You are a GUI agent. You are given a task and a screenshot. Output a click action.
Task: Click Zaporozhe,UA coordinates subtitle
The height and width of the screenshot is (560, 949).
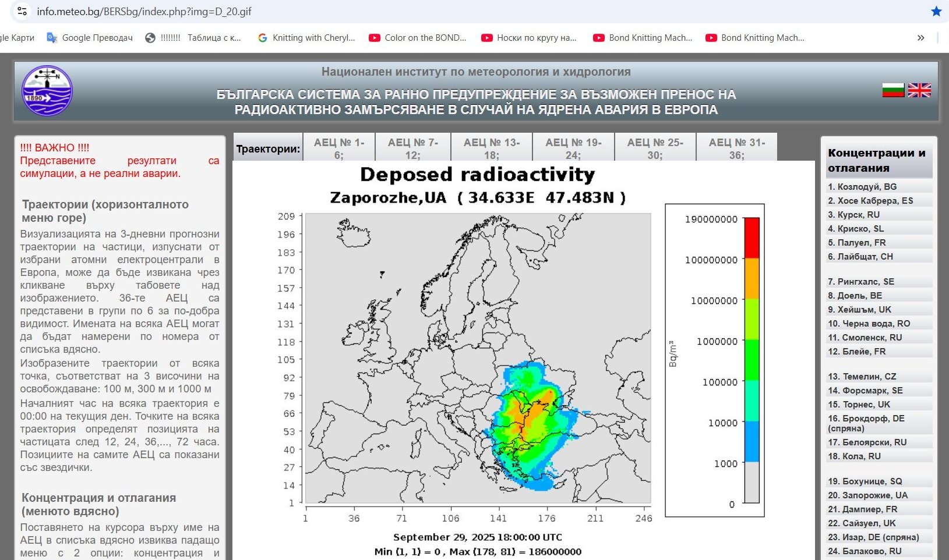point(478,198)
